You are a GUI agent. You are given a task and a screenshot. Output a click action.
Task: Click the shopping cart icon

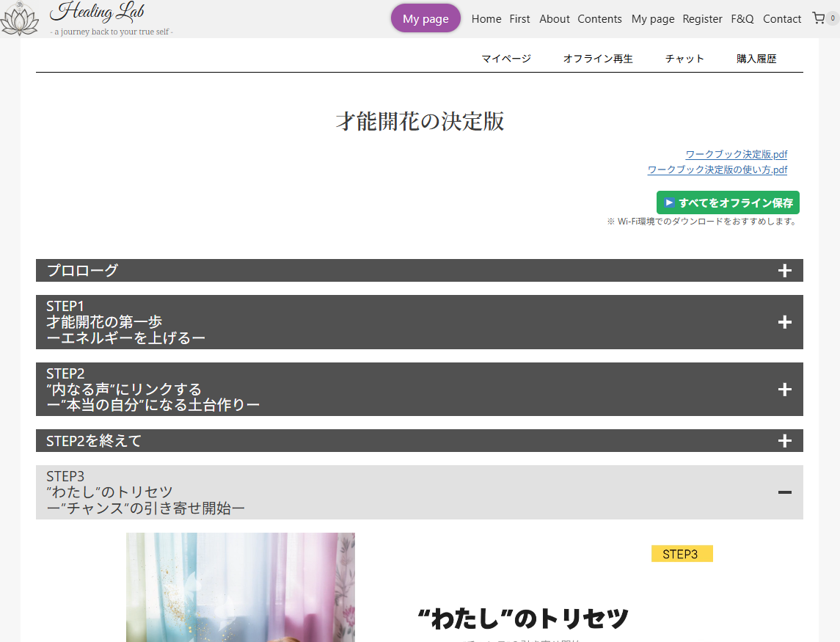coord(819,18)
